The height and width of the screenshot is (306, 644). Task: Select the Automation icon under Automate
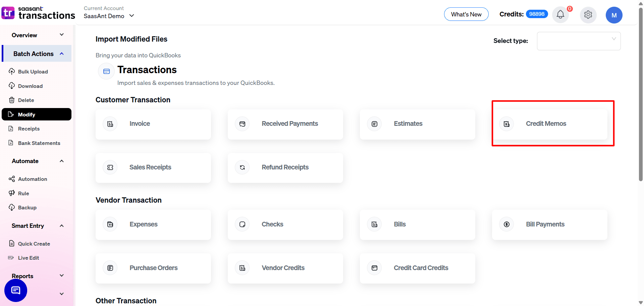pyautogui.click(x=12, y=179)
